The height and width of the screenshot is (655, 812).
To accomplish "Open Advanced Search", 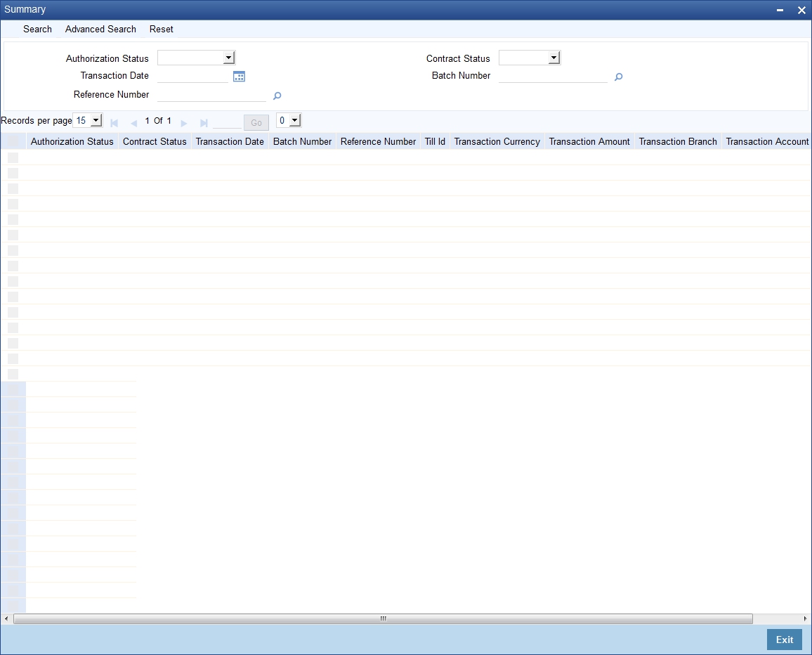I will pos(100,29).
